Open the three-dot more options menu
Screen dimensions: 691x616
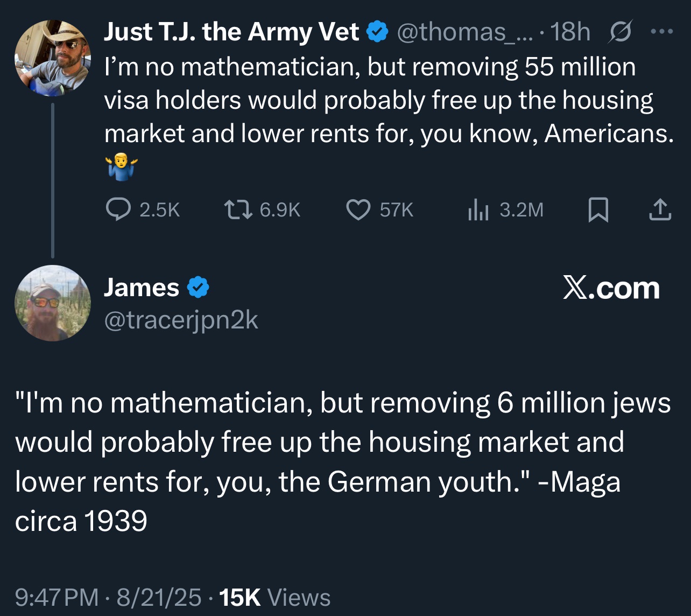(x=661, y=32)
